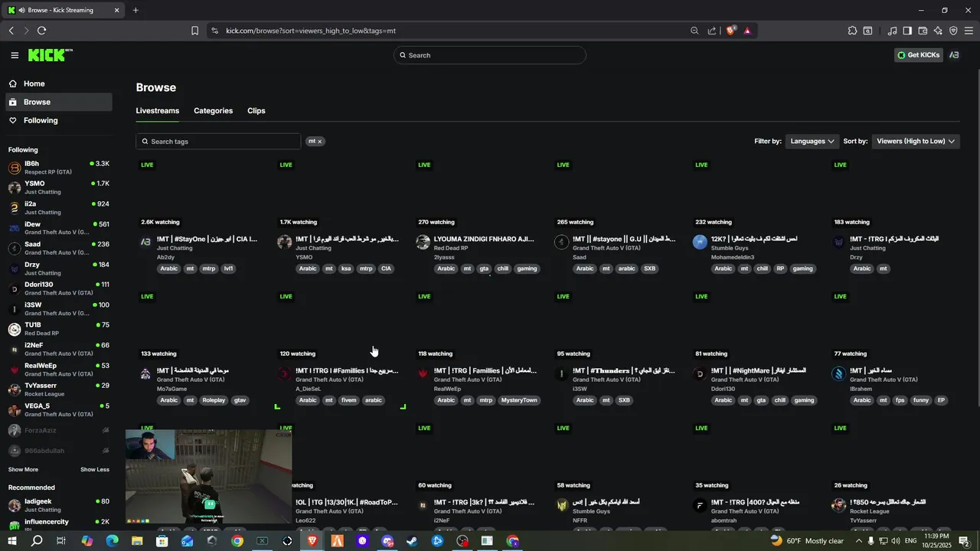Click zoom out icon in address bar

(694, 31)
